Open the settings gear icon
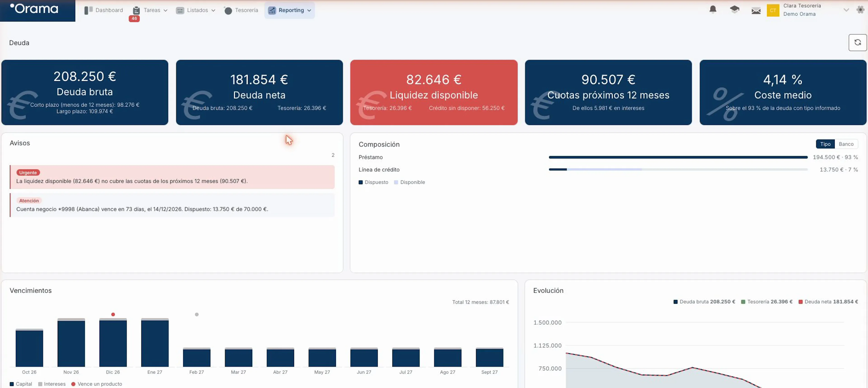This screenshot has height=388, width=868. tap(860, 10)
